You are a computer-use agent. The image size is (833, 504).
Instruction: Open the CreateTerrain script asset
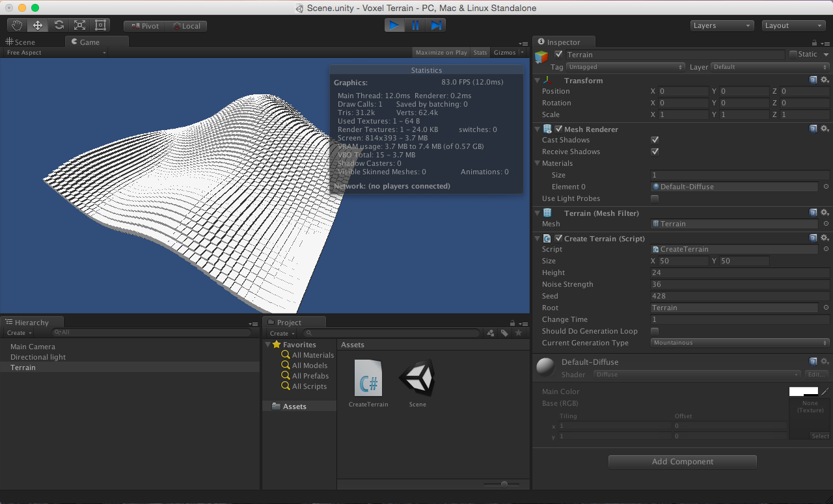(x=368, y=378)
